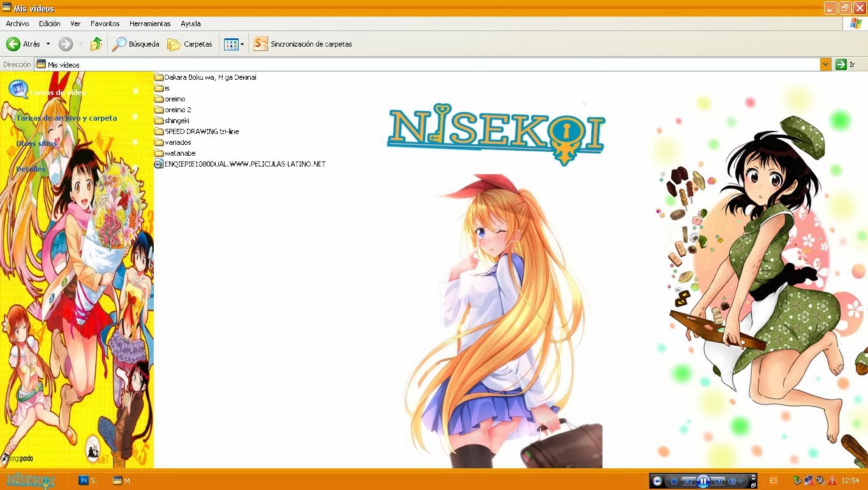The image size is (868, 490).
Task: Click the Tareas de vídeo header text
Action: (58, 93)
